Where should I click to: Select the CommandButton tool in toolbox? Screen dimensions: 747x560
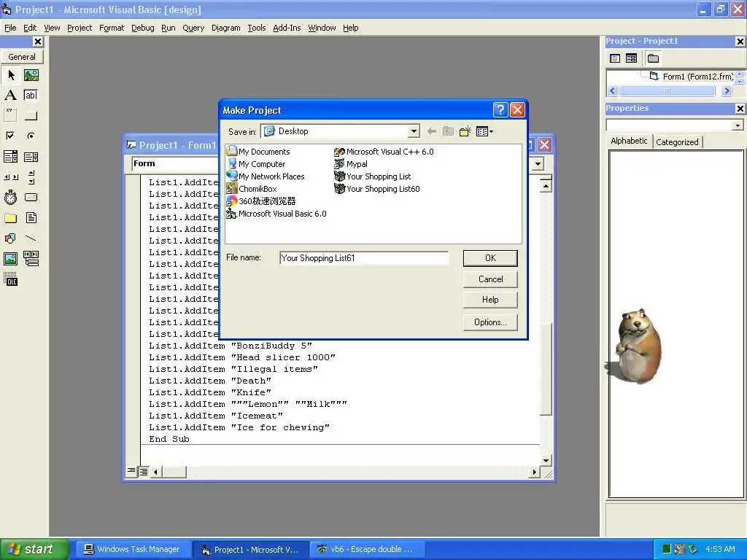31,115
